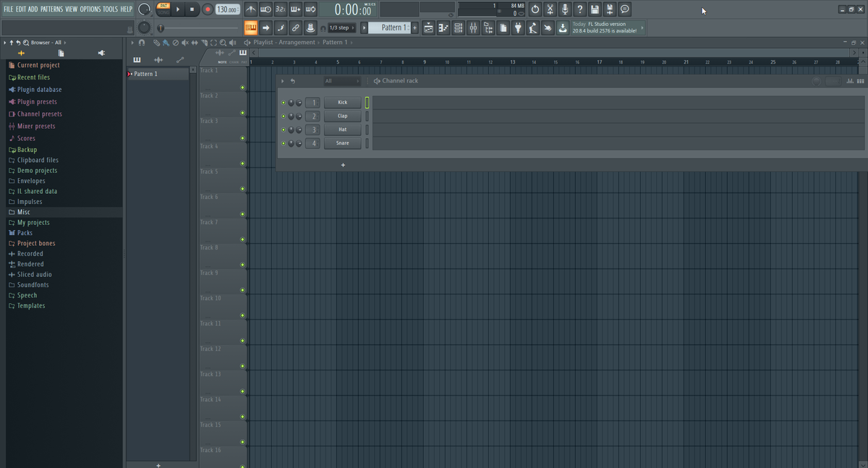Open the Pattern 1 selector dropdown

[390, 27]
